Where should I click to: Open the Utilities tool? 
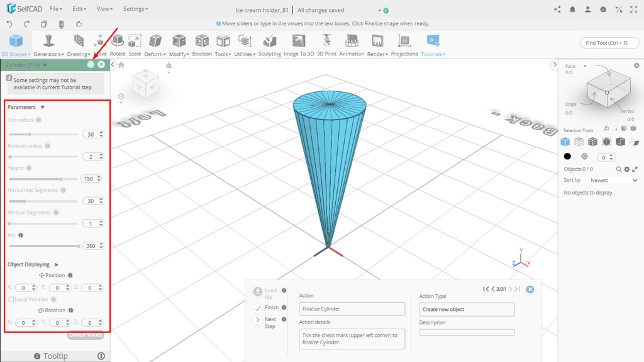[245, 45]
